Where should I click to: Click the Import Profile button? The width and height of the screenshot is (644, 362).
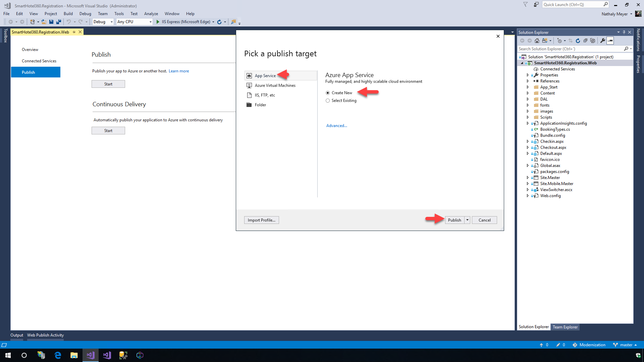[261, 220]
